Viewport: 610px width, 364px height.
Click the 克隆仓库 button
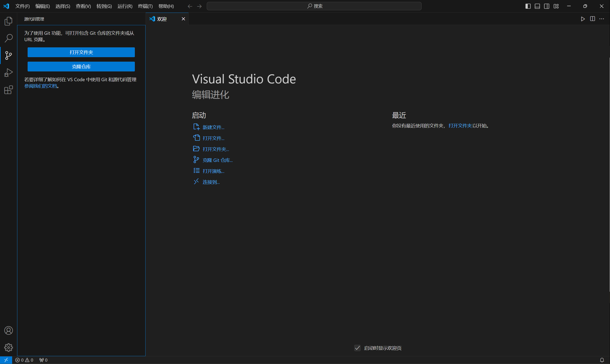[81, 66]
